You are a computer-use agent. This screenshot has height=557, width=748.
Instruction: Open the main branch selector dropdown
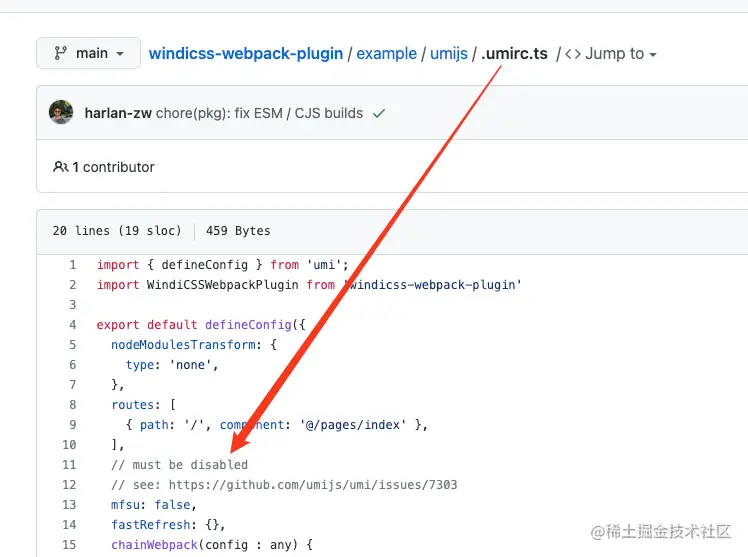(88, 53)
